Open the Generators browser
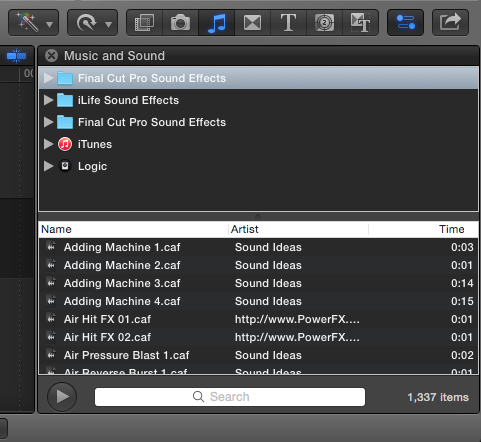The height and width of the screenshot is (442, 481). click(324, 23)
